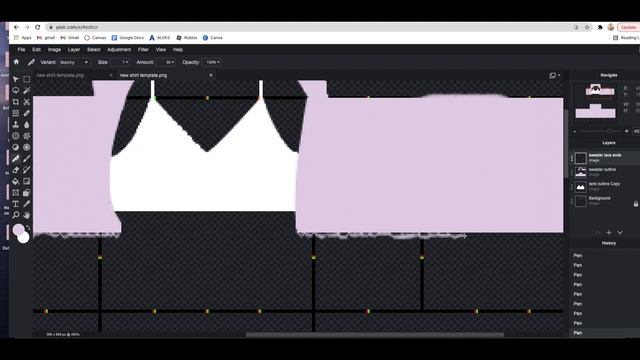Click the zoom in plus in Navigate

tap(627, 131)
